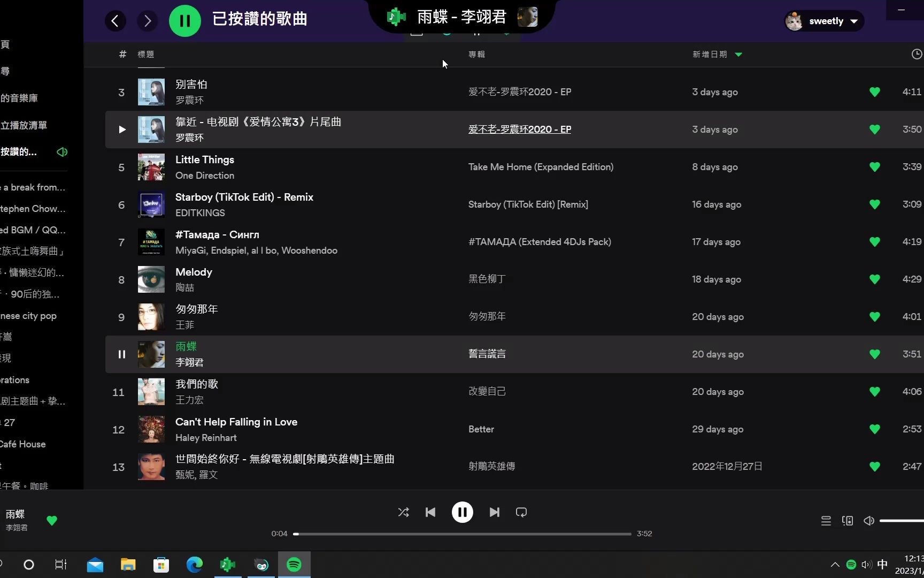924x578 pixels.
Task: Enable repeat mode
Action: click(521, 512)
